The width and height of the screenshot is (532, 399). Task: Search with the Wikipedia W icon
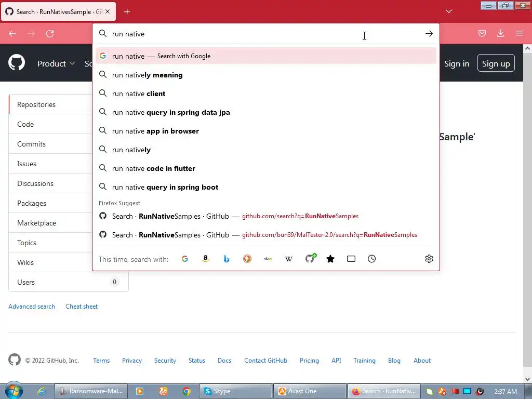coord(289,259)
